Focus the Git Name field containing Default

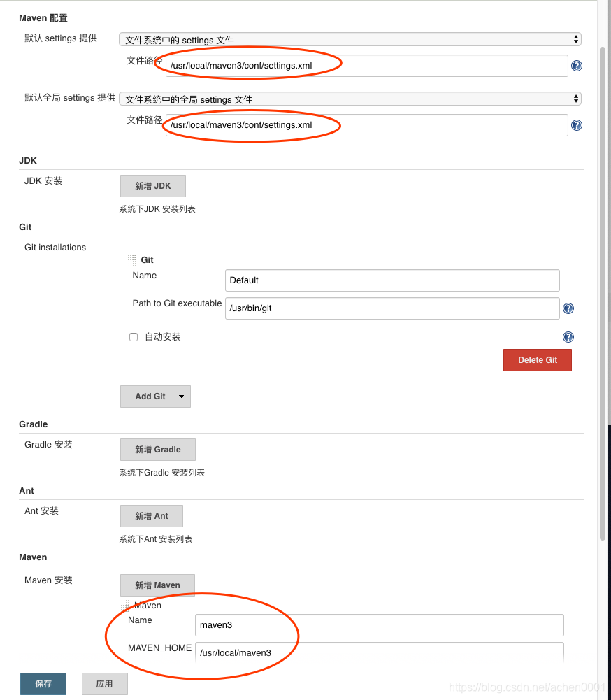[392, 280]
